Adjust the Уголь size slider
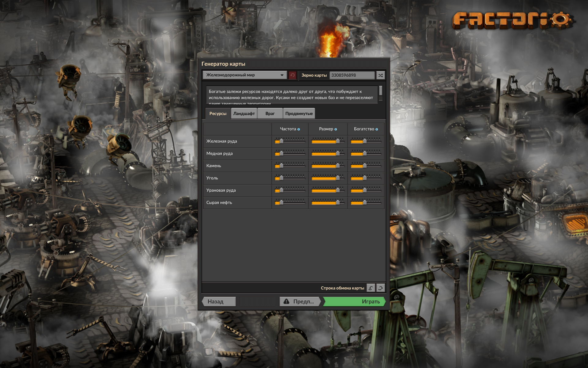 [x=328, y=178]
